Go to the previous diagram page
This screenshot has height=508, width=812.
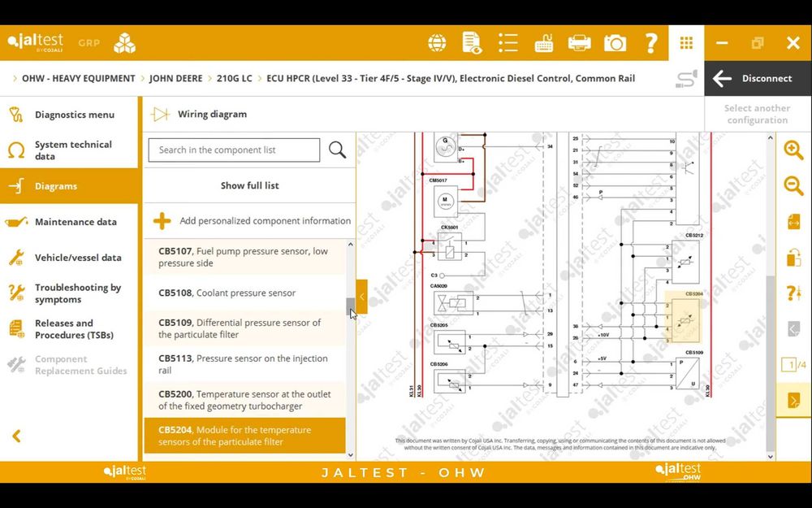(793, 328)
